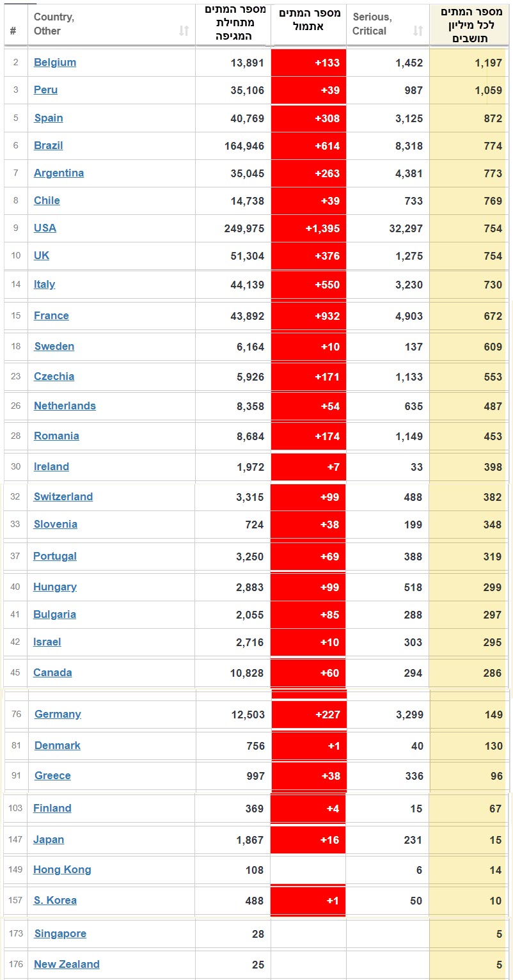Screen dimensions: 513x980
Task: Open the Peru country link
Action: 45,90
